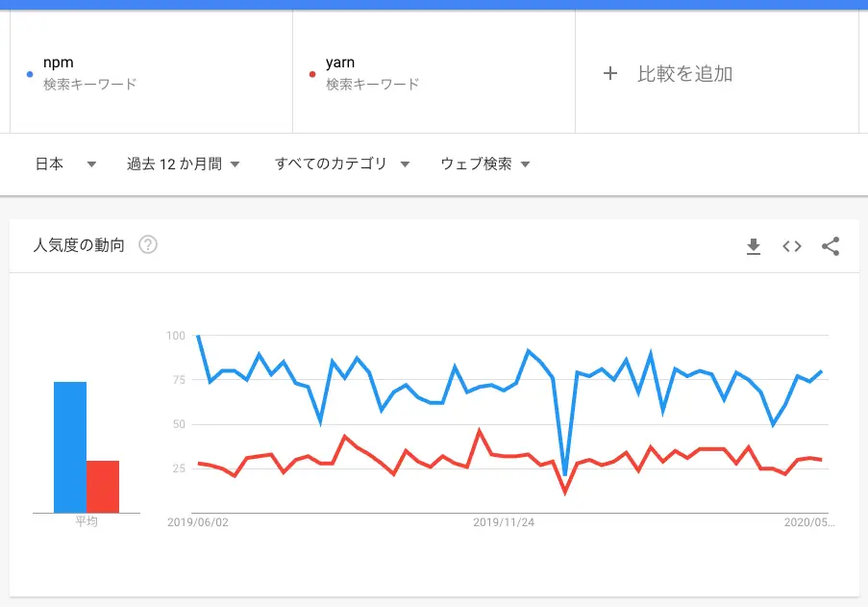Share the 人気度の動向 chart
This screenshot has height=607, width=868.
click(x=831, y=246)
